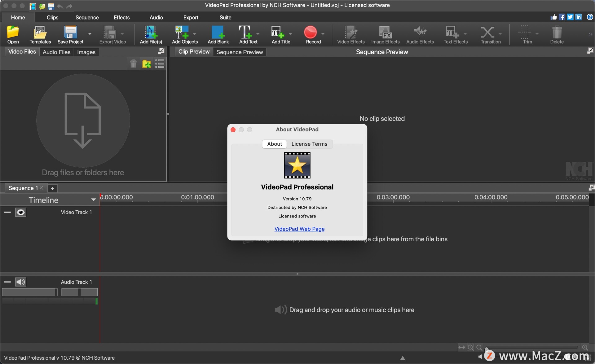This screenshot has height=364, width=595.
Task: Add media using Add File(s)
Action: tap(151, 35)
